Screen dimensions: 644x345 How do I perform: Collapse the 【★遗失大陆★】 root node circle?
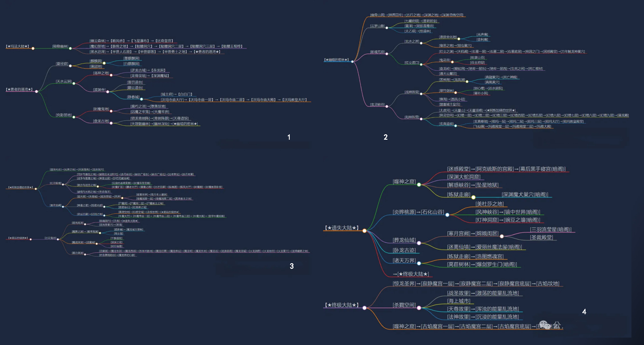[365, 231]
